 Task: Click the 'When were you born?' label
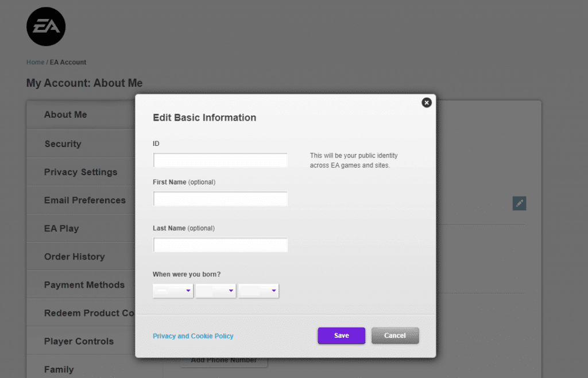click(187, 274)
